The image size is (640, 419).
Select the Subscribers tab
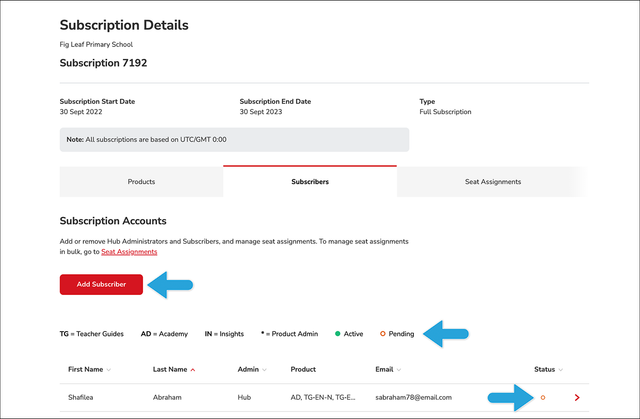(x=310, y=182)
